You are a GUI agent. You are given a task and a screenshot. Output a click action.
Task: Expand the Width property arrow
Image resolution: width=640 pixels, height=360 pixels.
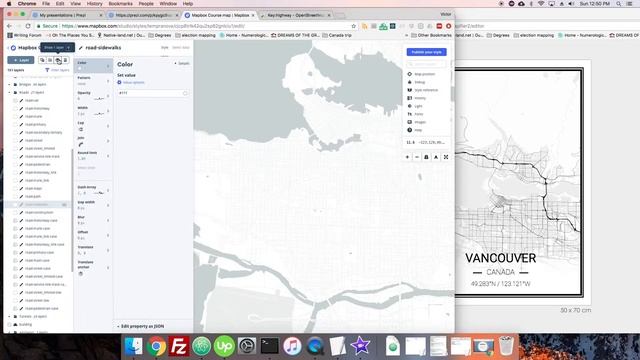coord(108,111)
